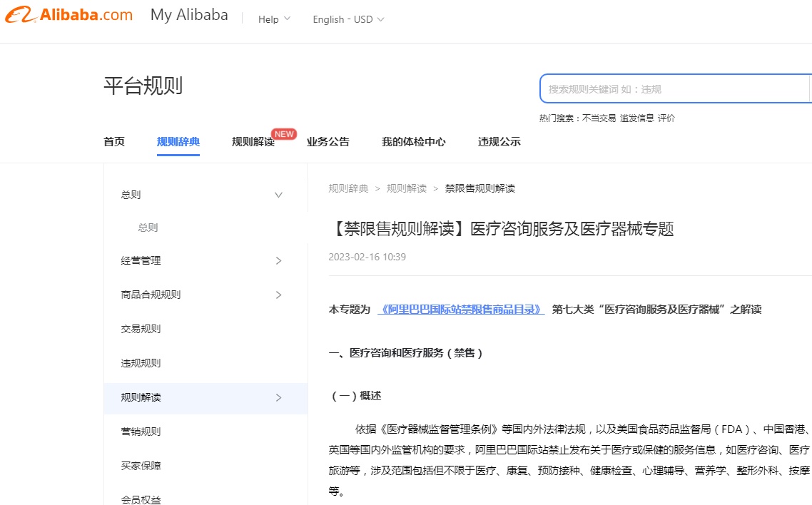
Task: Select the 规则辞典 tab
Action: [178, 142]
